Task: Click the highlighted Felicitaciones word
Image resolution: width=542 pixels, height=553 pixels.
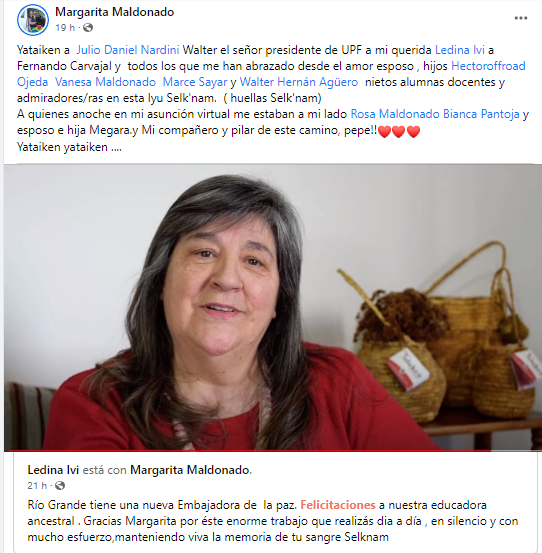Action: coord(338,505)
